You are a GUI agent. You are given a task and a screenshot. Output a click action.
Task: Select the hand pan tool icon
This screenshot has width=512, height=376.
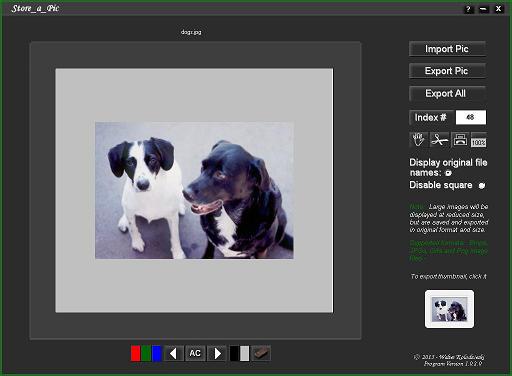418,140
